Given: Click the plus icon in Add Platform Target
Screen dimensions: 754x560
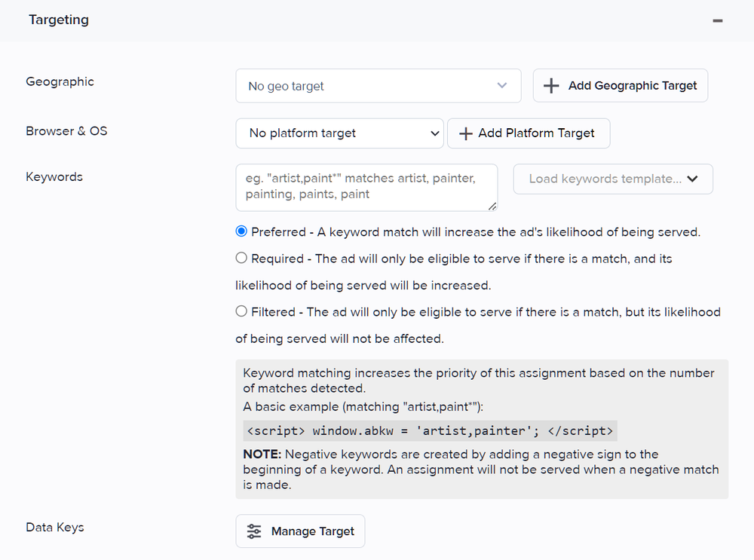Looking at the screenshot, I should tap(465, 133).
